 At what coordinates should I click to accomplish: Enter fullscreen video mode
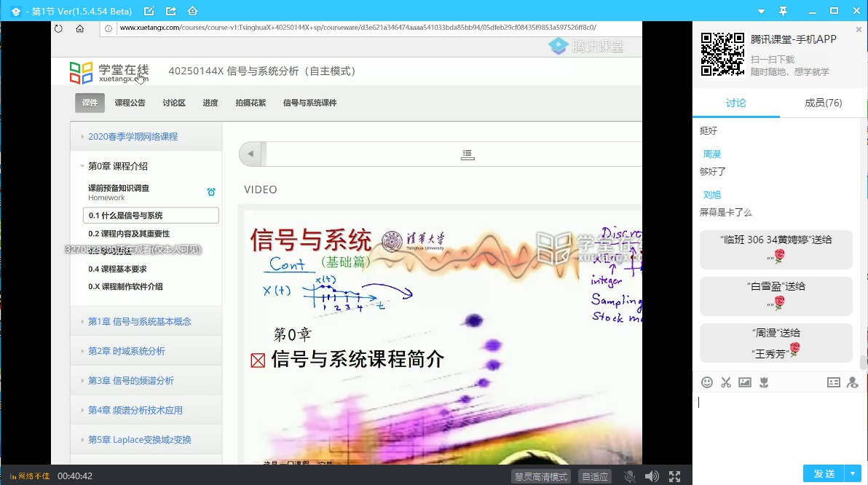(x=674, y=476)
